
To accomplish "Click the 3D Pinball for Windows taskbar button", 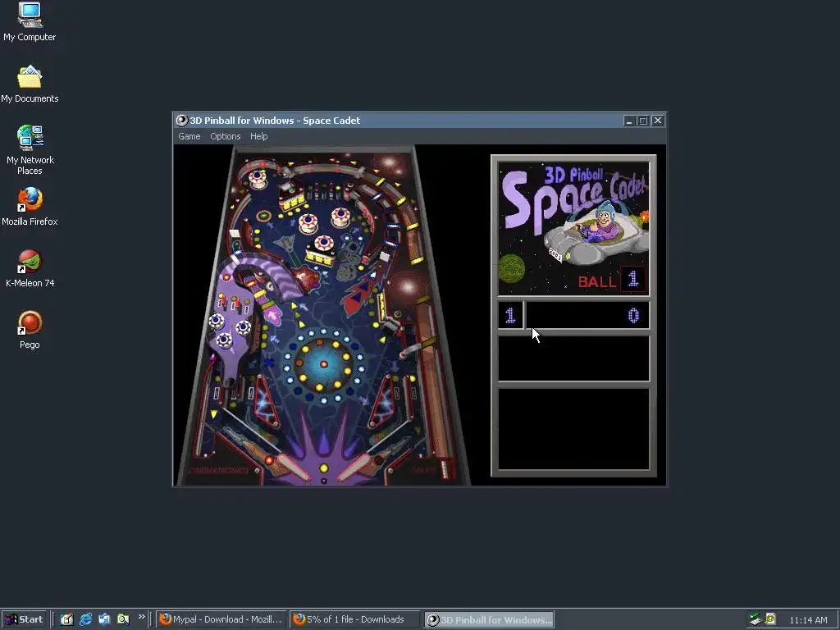I will (x=489, y=619).
